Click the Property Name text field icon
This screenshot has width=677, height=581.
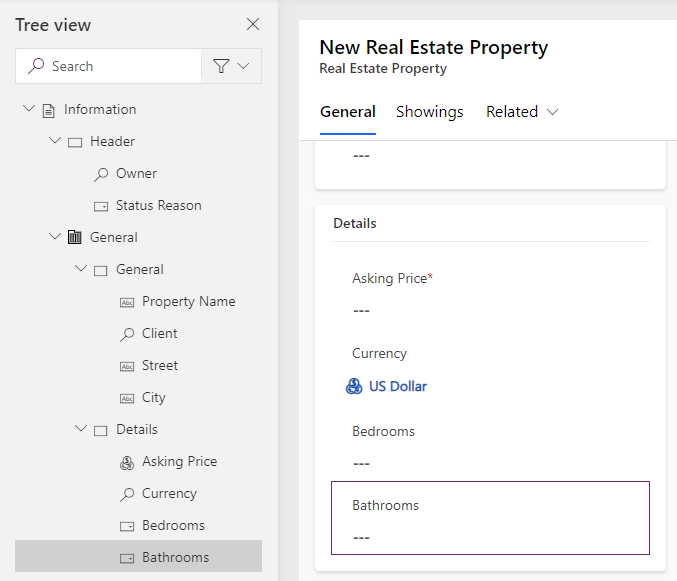[127, 301]
